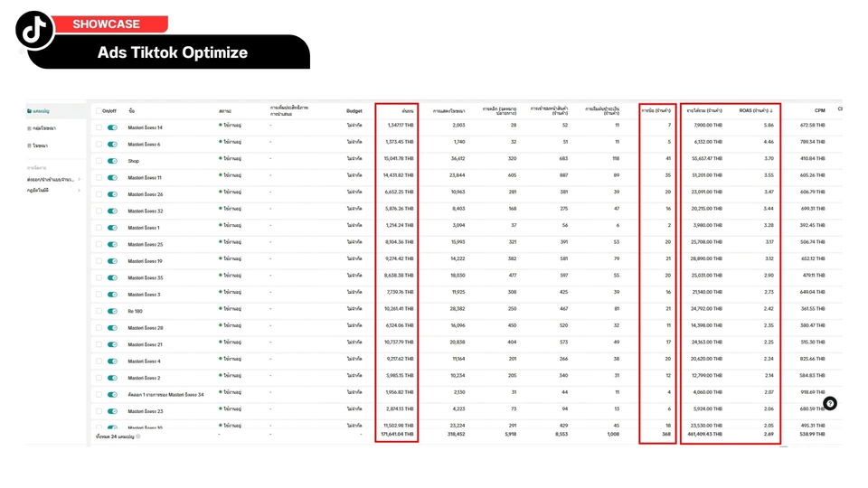Sort by the CPM column header
Viewport: 868px width, 488px height.
pyautogui.click(x=819, y=110)
